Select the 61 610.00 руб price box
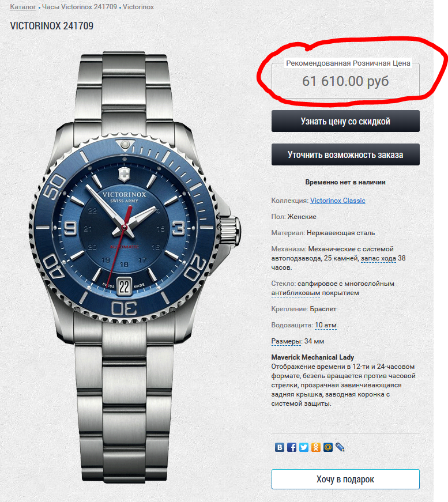Screen dimensions: 448x502 tap(345, 81)
